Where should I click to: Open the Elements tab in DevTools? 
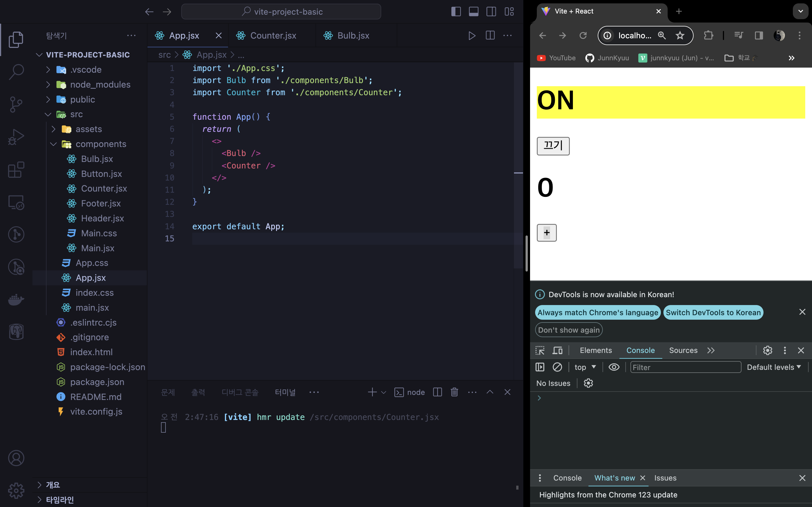pos(595,350)
